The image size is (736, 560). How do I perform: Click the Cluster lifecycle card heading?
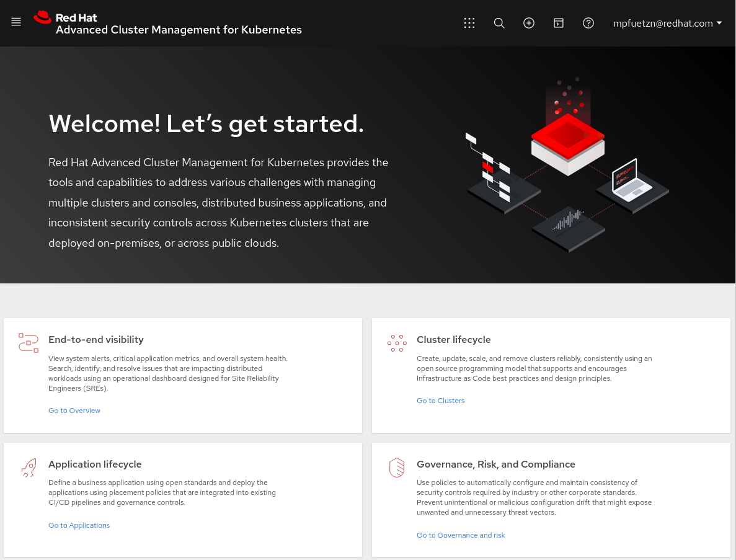point(453,340)
